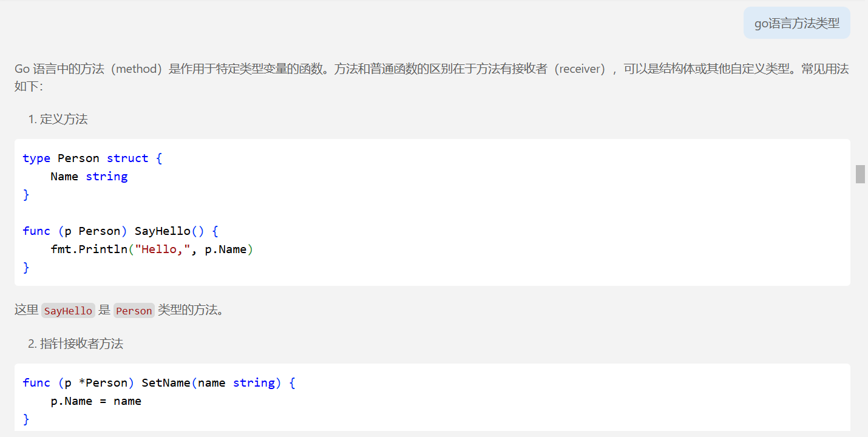Click the "2. 指针接收者方法" list heading

pos(75,344)
